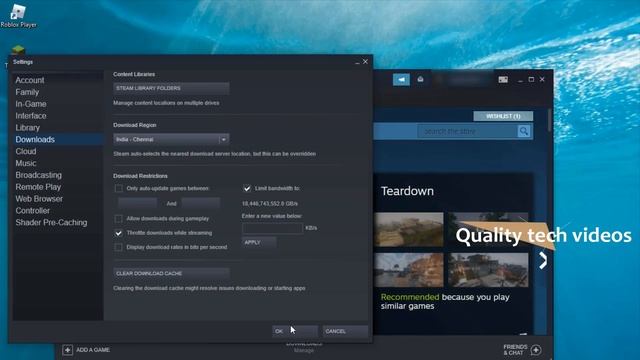The image size is (640, 360).
Task: Advance the featured carousel with right arrow
Action: pos(542,260)
